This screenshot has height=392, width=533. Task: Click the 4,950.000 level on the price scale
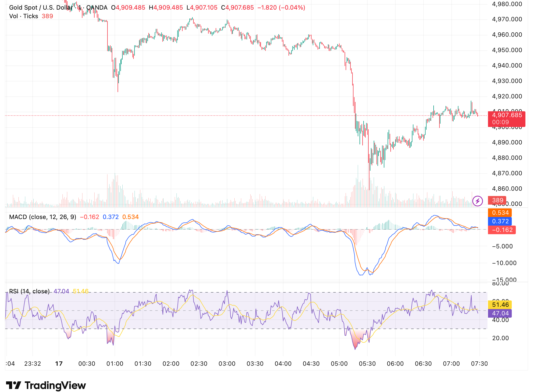pyautogui.click(x=507, y=50)
